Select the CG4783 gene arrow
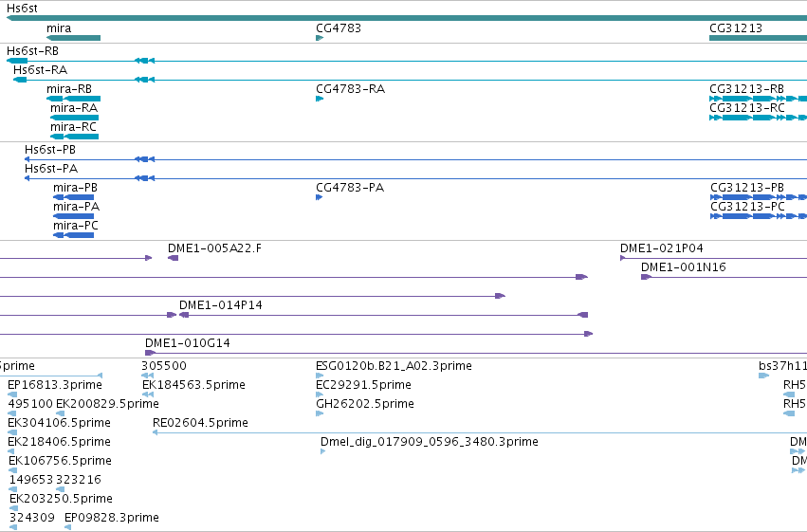 pyautogui.click(x=320, y=38)
